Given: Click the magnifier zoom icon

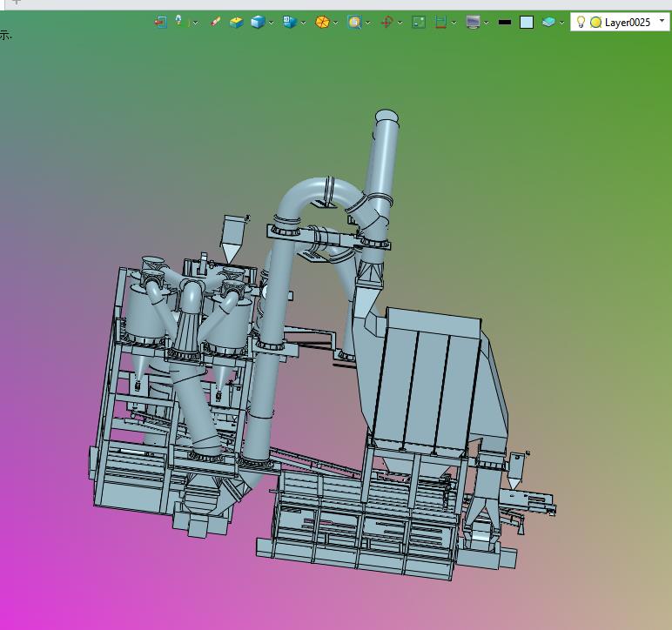Looking at the screenshot, I should tap(354, 22).
